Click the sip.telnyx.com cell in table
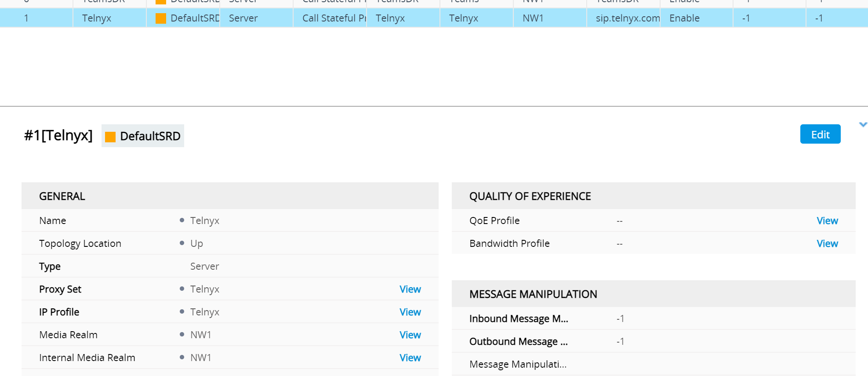868x376 pixels. (x=627, y=18)
